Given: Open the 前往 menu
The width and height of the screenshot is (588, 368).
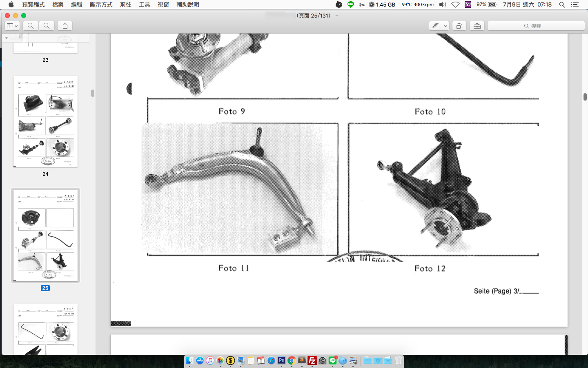Looking at the screenshot, I should coord(126,4).
